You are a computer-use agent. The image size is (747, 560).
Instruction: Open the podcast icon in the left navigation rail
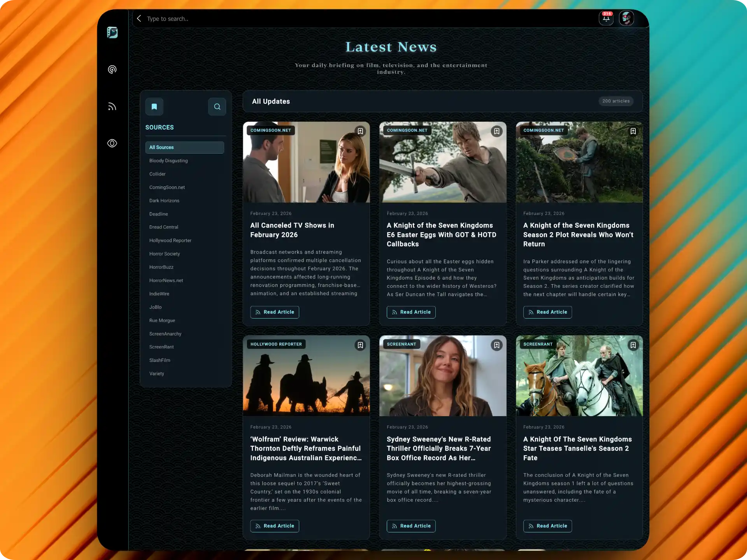[112, 70]
